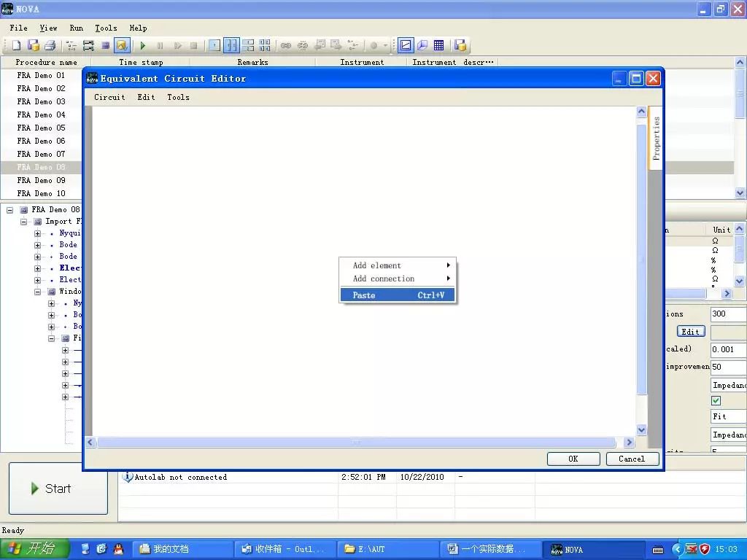
Task: Open the Circuit menu in editor
Action: (109, 97)
